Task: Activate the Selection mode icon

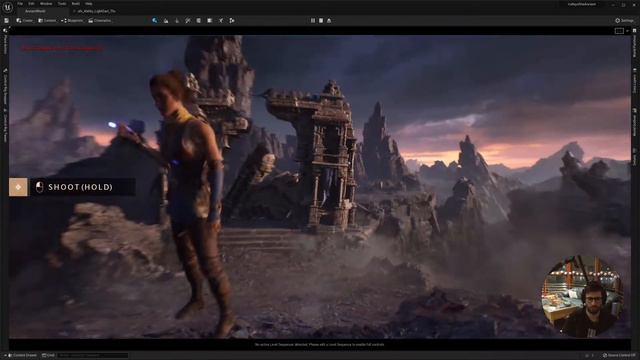Action: (155, 20)
